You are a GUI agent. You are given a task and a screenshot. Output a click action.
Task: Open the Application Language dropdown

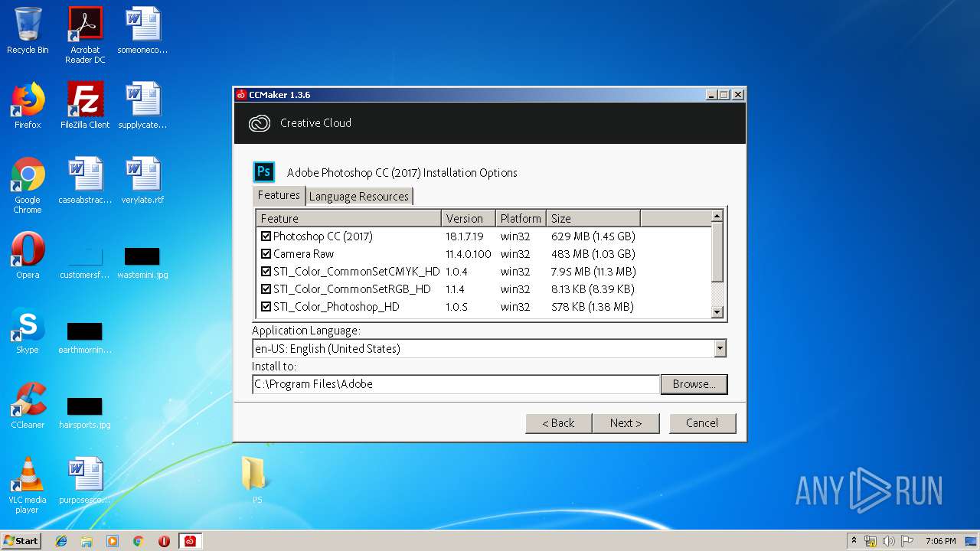(720, 349)
